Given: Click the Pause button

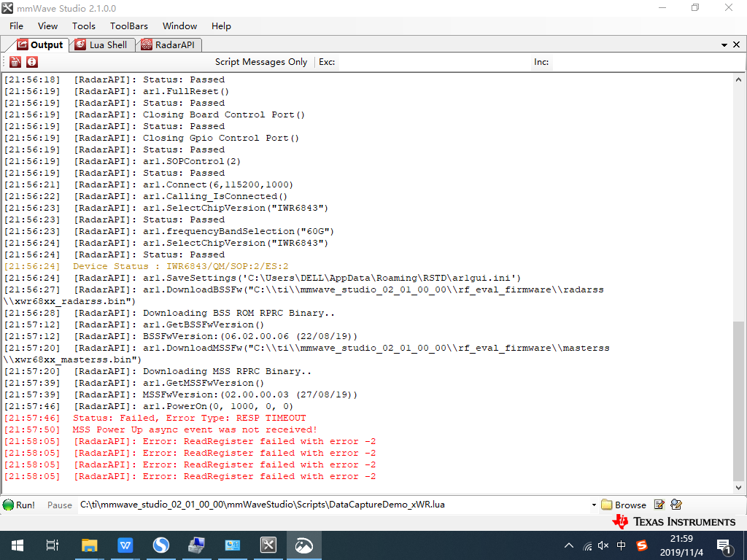Looking at the screenshot, I should click(x=60, y=505).
